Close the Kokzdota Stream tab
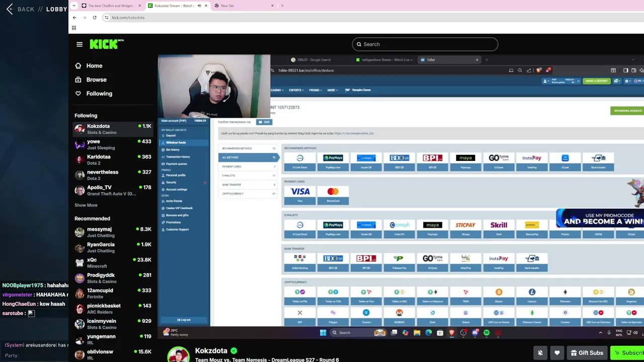This screenshot has width=644, height=362. (x=206, y=6)
